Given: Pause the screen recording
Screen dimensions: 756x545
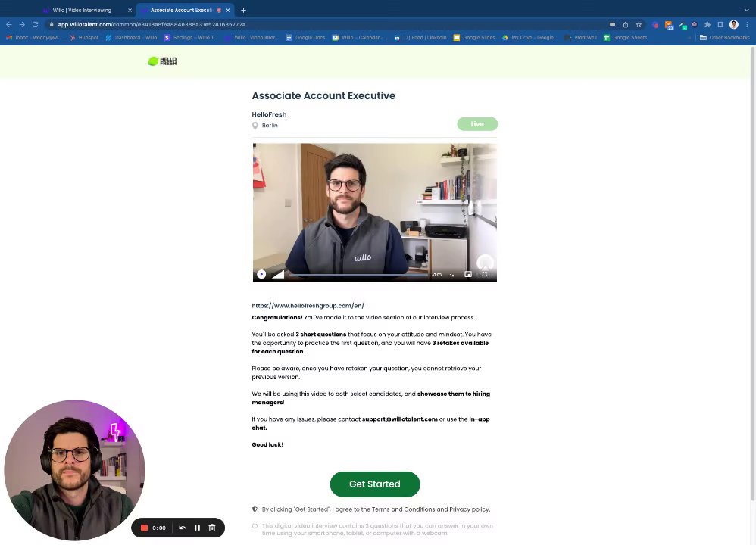Looking at the screenshot, I should coord(197,528).
